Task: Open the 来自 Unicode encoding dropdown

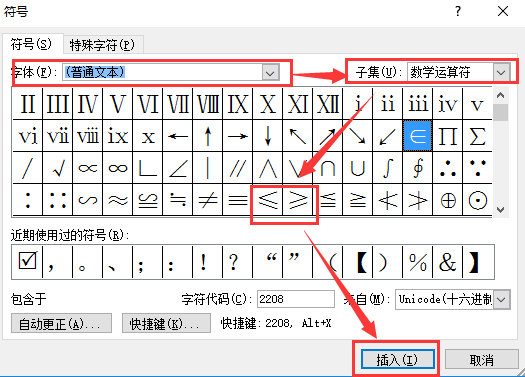Action: (501, 299)
